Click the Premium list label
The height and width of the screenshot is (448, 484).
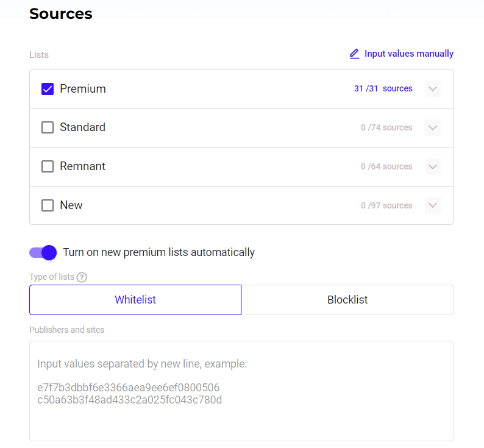[x=83, y=88]
